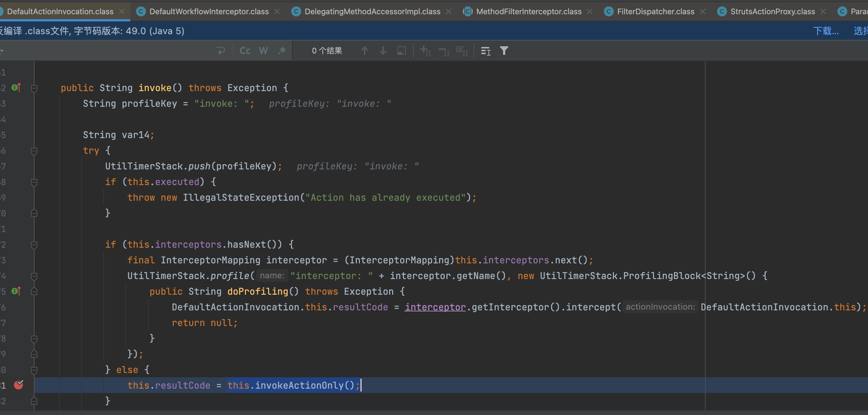868x415 pixels.
Task: Click implements marker beside doProfiling() method
Action: 16,291
